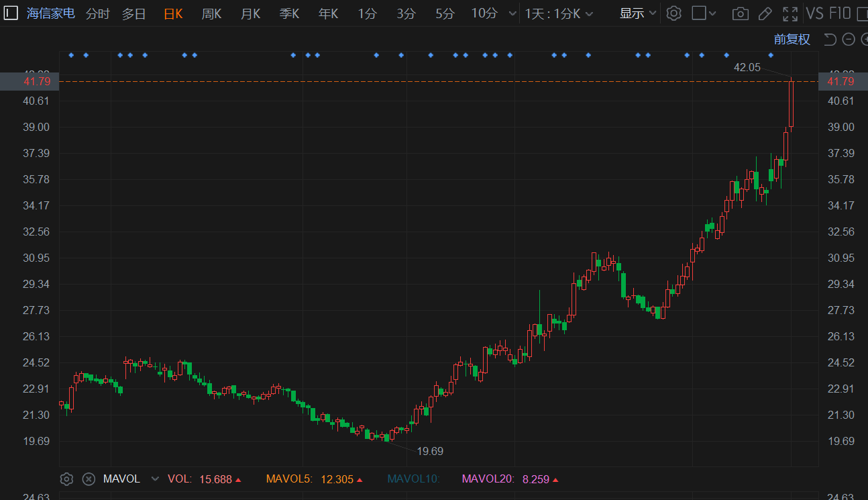Zoom out the chart with minus icon
The height and width of the screenshot is (500, 868).
click(848, 40)
